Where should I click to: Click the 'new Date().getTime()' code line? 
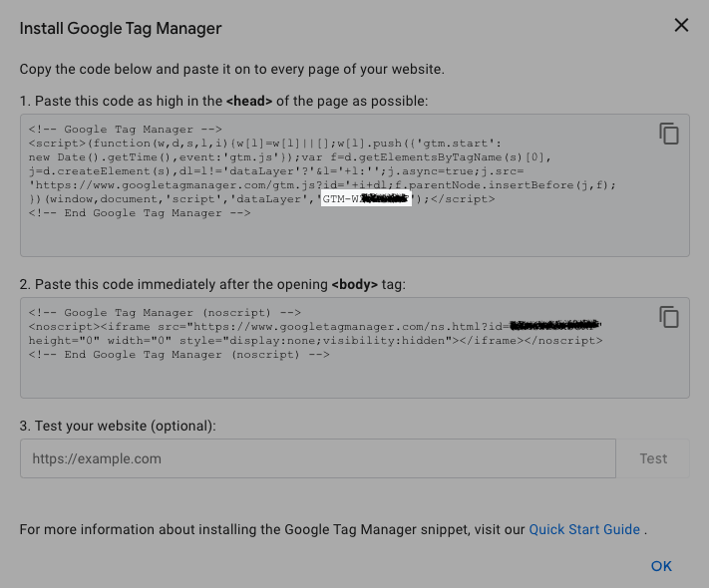[290, 157]
